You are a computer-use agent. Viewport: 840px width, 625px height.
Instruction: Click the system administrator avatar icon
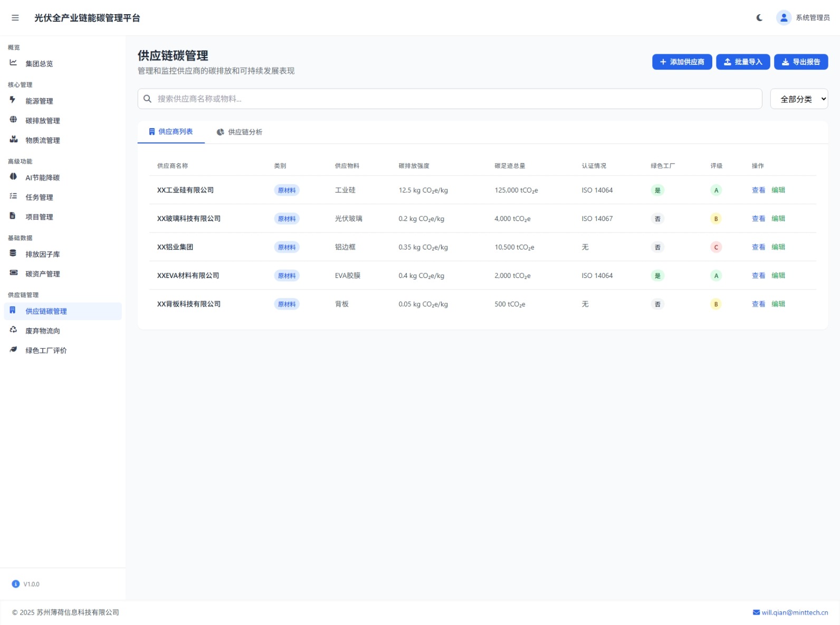pyautogui.click(x=784, y=18)
